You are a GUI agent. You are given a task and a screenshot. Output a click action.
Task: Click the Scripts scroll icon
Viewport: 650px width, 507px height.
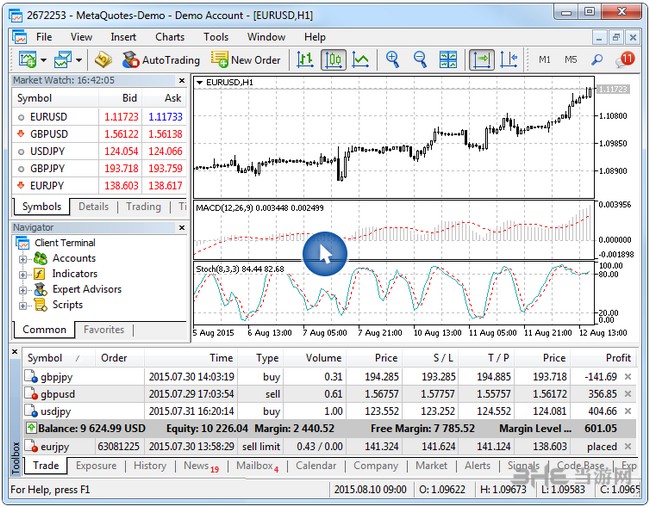(x=40, y=305)
